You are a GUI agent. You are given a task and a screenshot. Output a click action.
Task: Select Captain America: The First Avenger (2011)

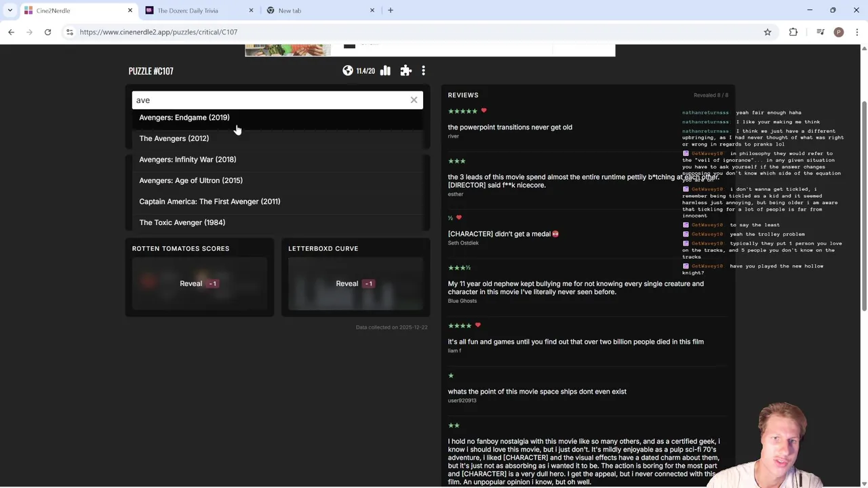(277, 201)
